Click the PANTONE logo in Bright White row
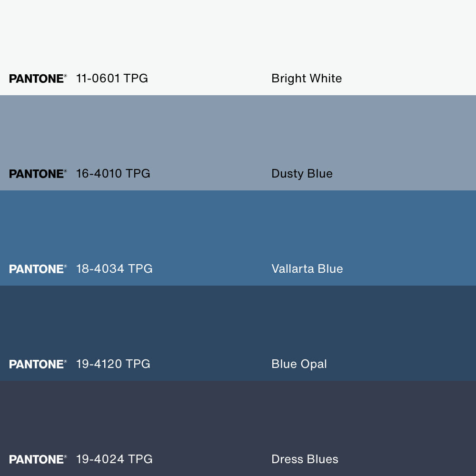The width and height of the screenshot is (476, 476). 38,79
